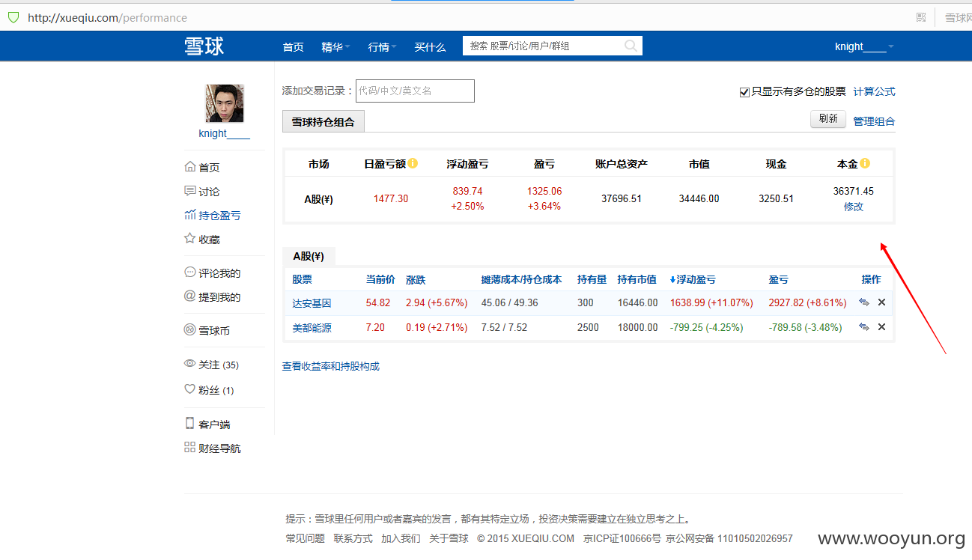Open 提到我的 mentions in sidebar
The width and height of the screenshot is (972, 560).
213,297
